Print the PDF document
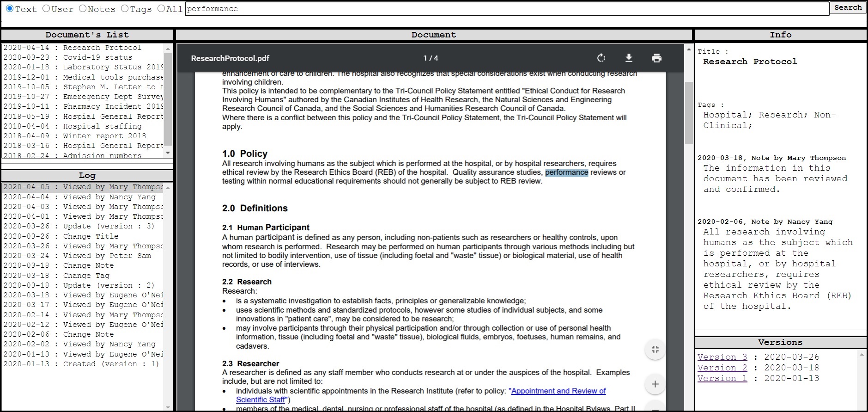868x412 pixels. pos(656,58)
